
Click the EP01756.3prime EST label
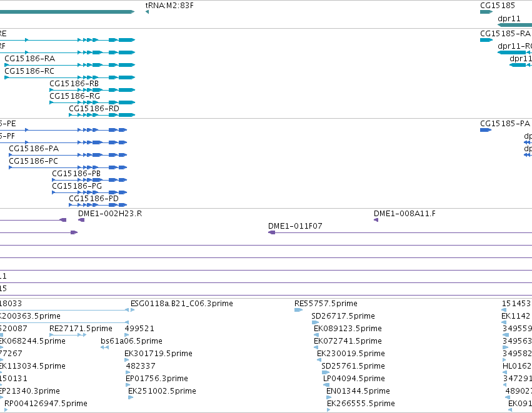click(x=157, y=379)
